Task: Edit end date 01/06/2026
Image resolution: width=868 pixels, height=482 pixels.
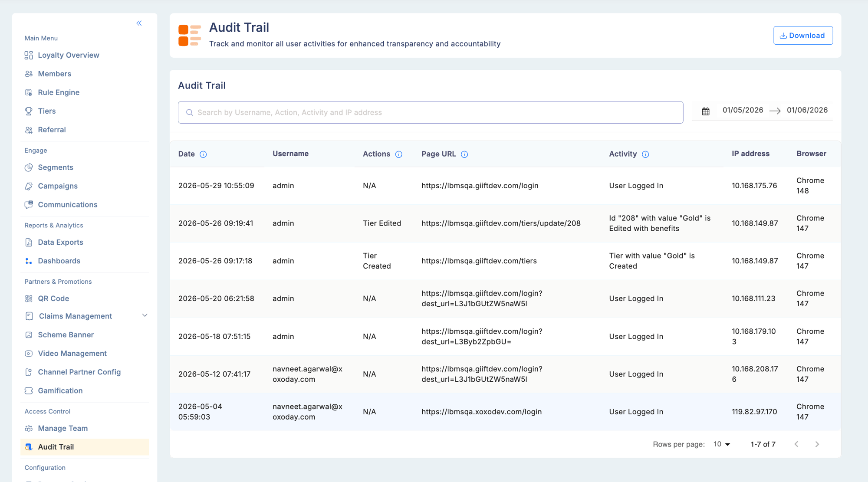Action: 807,110
